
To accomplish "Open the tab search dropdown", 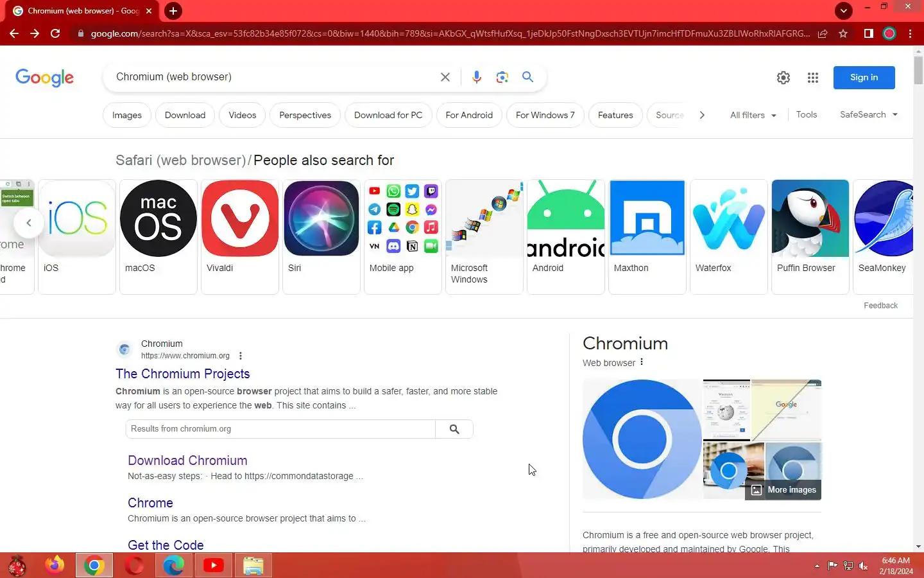I will pos(844,10).
